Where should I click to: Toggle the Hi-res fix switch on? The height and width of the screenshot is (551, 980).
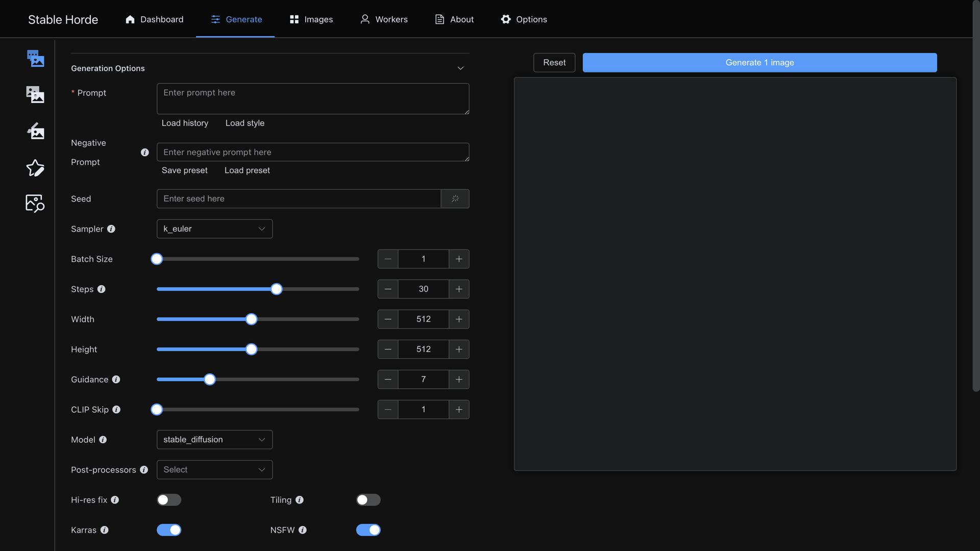click(x=169, y=499)
